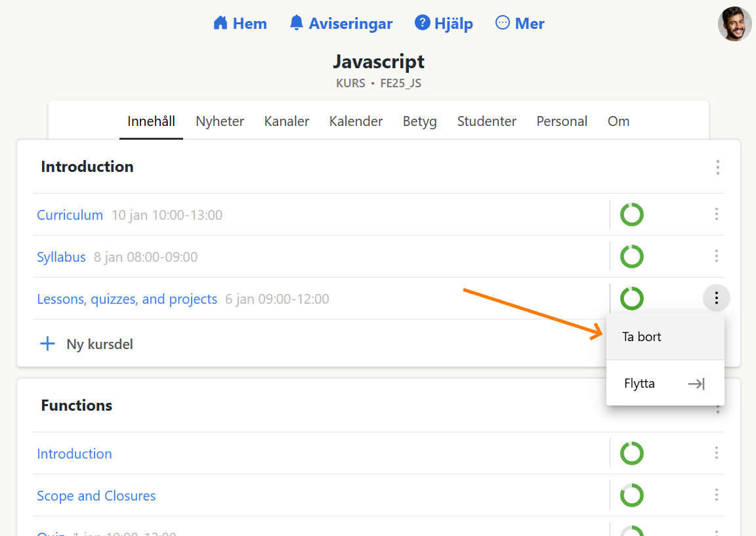The width and height of the screenshot is (756, 536).
Task: Open the Studenter tab
Action: tap(486, 121)
